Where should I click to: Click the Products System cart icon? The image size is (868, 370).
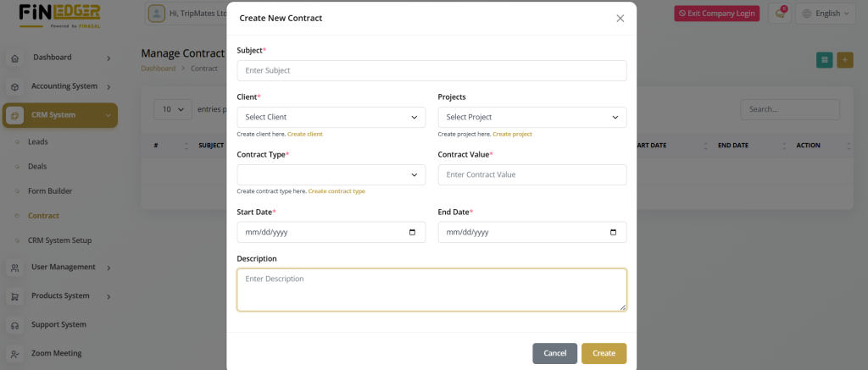tap(14, 296)
